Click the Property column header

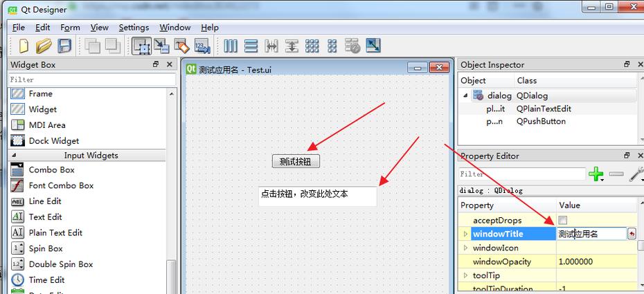pyautogui.click(x=507, y=205)
